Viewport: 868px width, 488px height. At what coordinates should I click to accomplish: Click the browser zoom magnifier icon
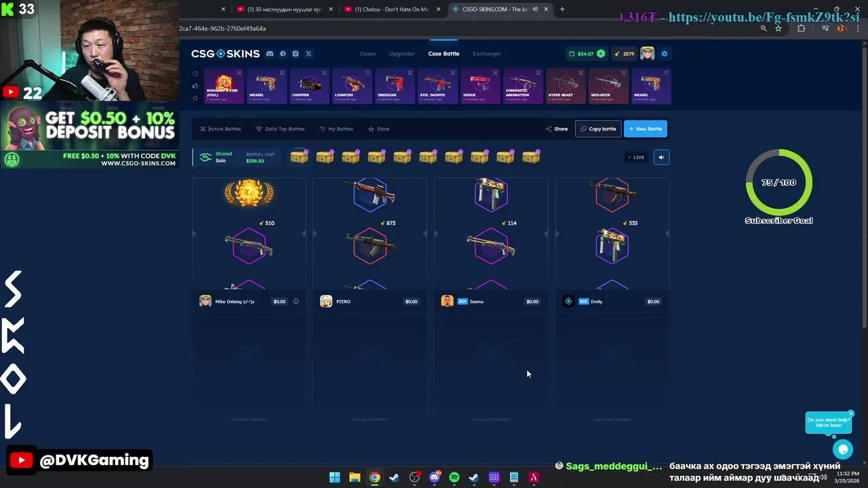(x=764, y=28)
